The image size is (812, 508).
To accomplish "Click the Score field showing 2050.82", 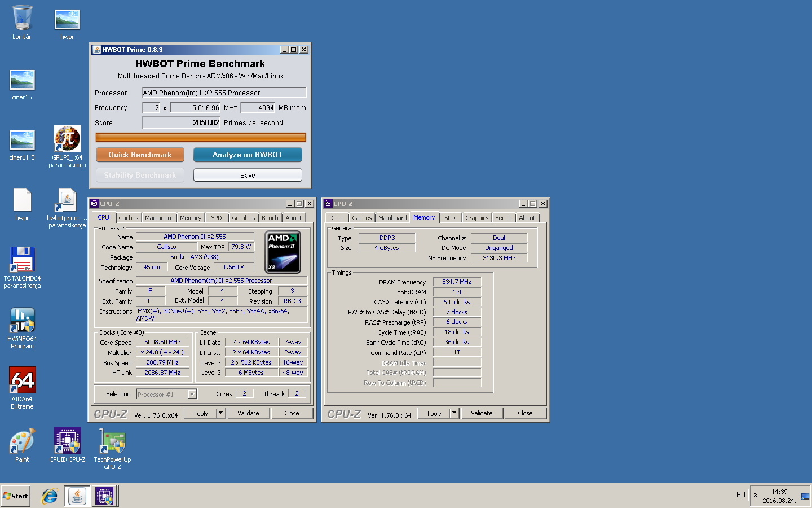I will tap(181, 122).
